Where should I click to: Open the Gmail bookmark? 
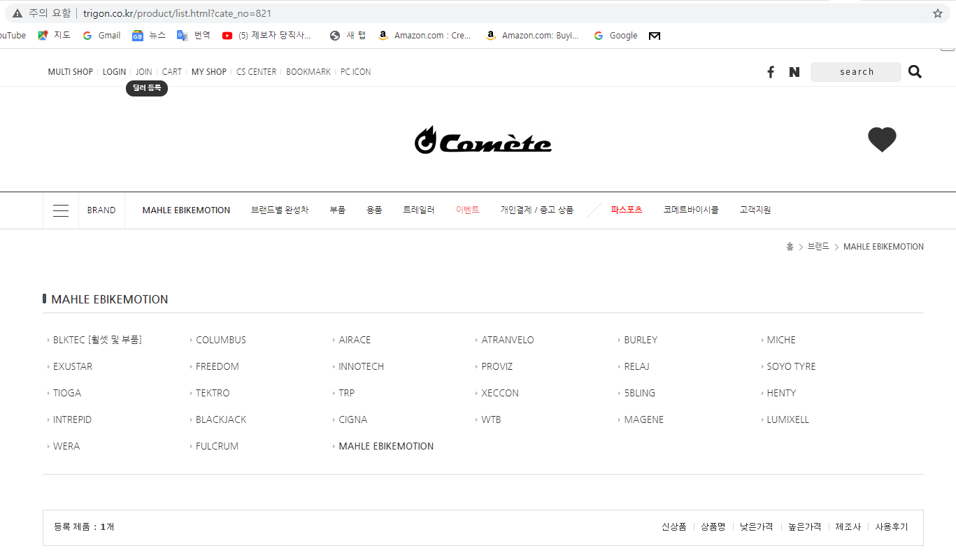click(x=101, y=36)
